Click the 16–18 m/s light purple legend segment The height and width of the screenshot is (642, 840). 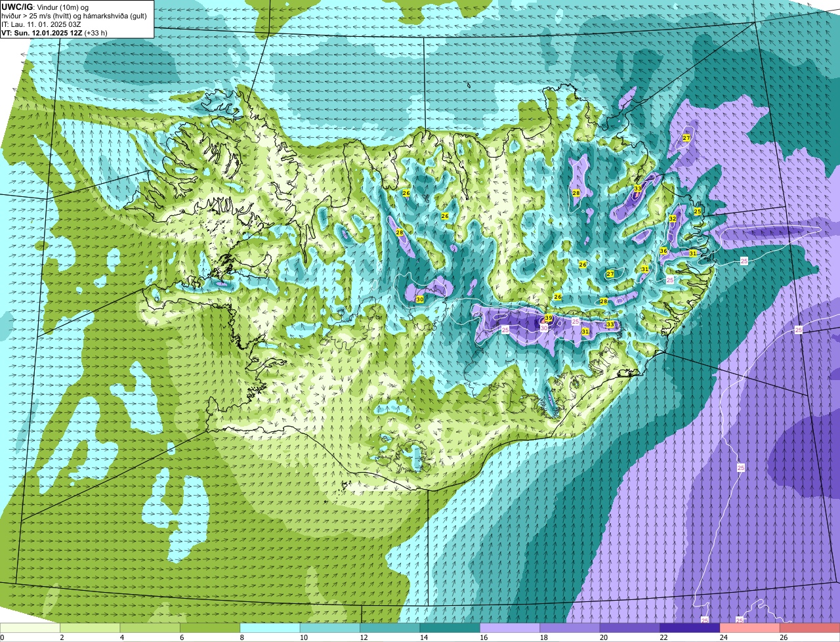point(510,628)
